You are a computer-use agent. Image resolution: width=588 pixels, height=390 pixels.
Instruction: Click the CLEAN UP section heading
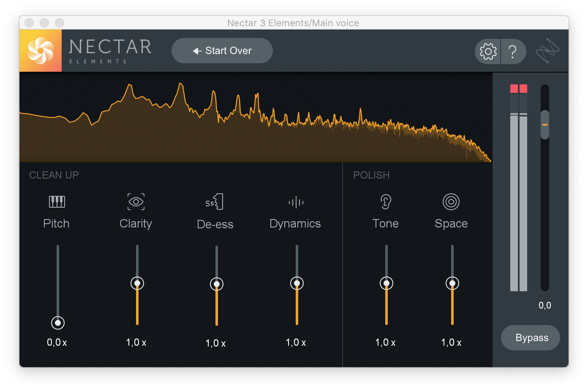pos(54,175)
